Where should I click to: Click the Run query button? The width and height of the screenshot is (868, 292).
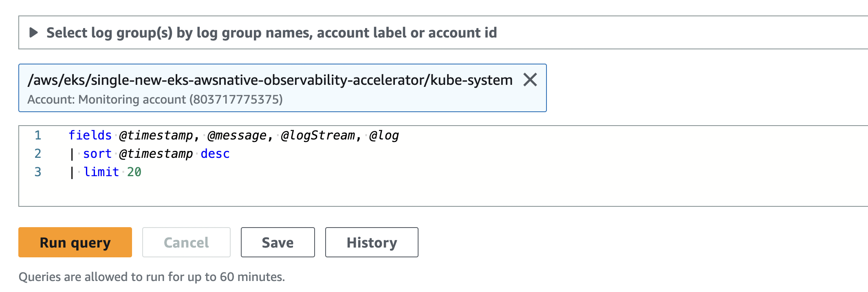point(75,242)
